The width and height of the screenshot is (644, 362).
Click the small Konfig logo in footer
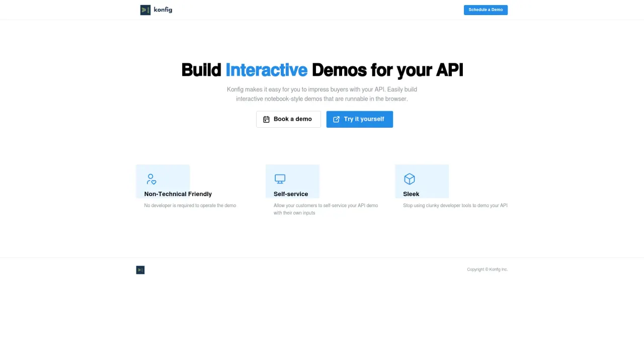pyautogui.click(x=140, y=270)
